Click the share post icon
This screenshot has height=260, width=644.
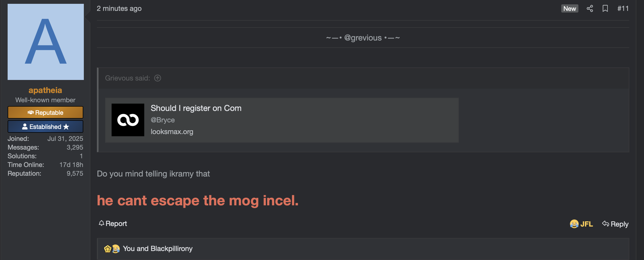(590, 8)
